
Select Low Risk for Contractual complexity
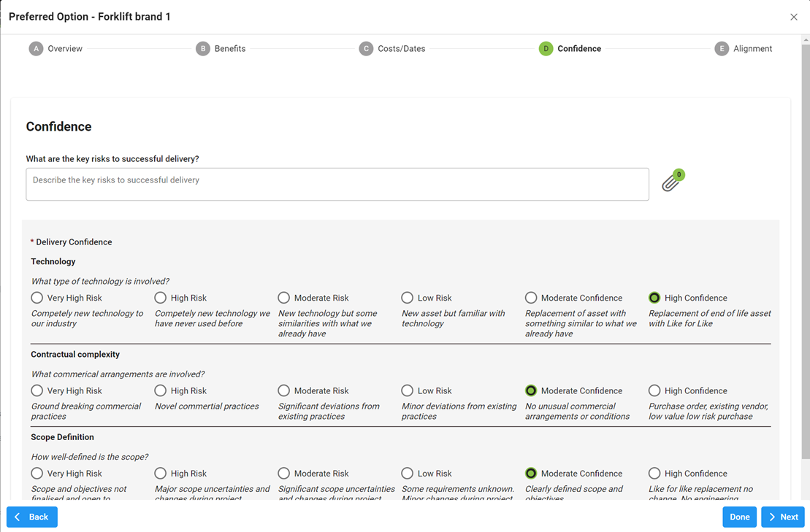tap(407, 390)
